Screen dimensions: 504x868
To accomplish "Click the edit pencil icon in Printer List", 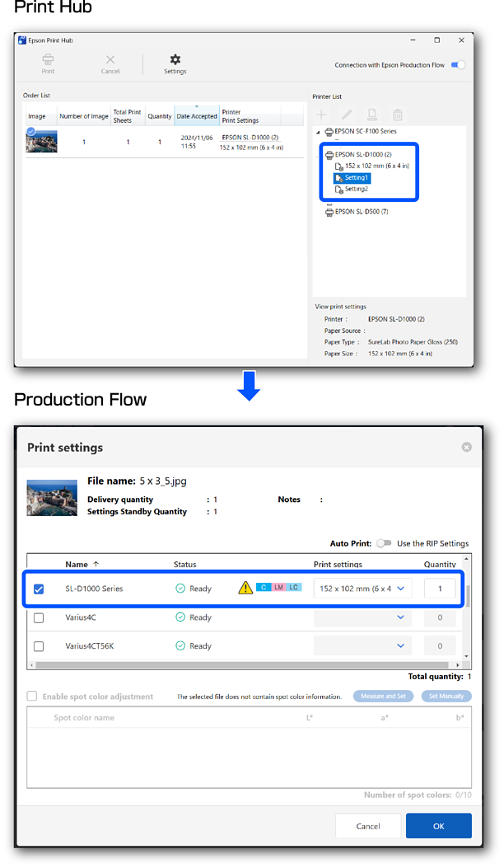I will tap(347, 115).
